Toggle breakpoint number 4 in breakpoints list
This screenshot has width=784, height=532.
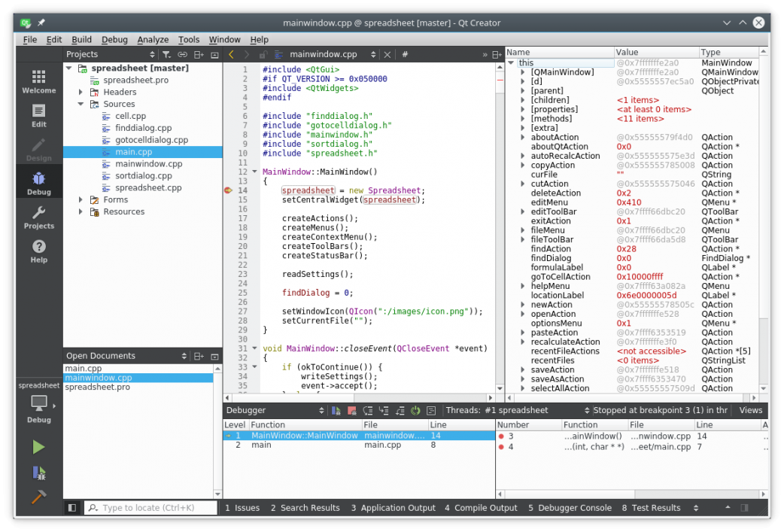pyautogui.click(x=502, y=447)
